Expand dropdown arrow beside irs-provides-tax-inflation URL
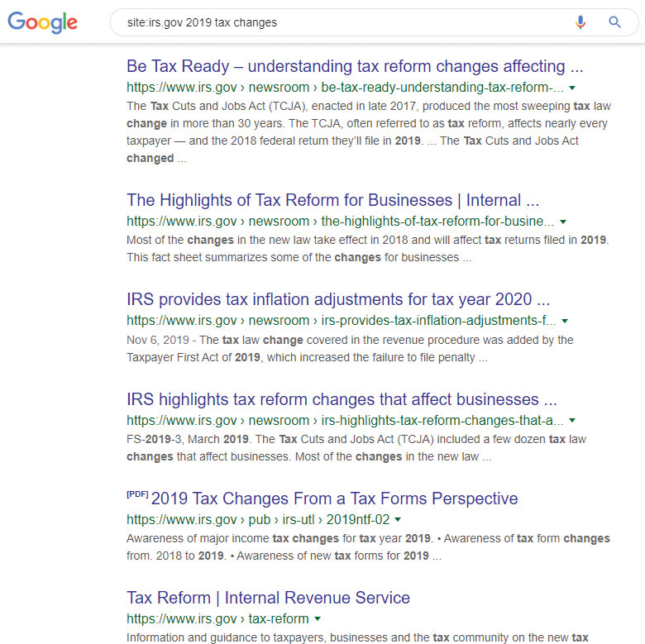This screenshot has width=645, height=644. pyautogui.click(x=565, y=321)
